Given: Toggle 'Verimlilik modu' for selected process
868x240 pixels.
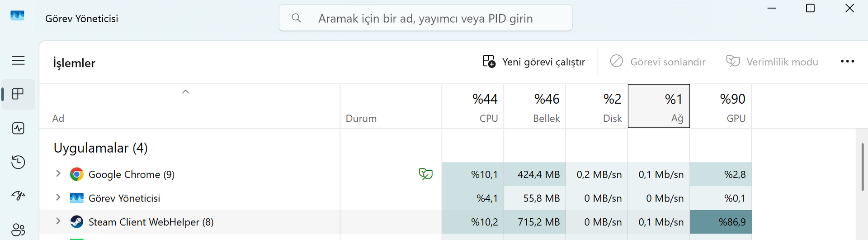Looking at the screenshot, I should point(772,62).
